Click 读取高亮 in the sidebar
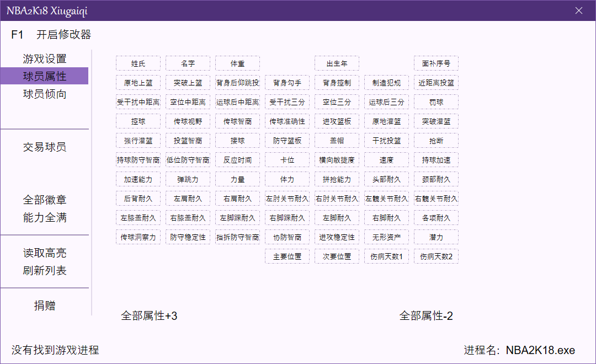 pos(44,253)
